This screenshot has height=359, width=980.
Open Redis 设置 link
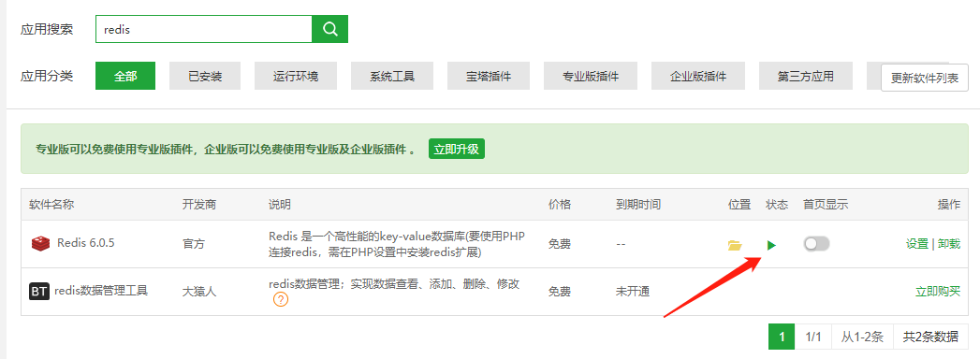917,244
